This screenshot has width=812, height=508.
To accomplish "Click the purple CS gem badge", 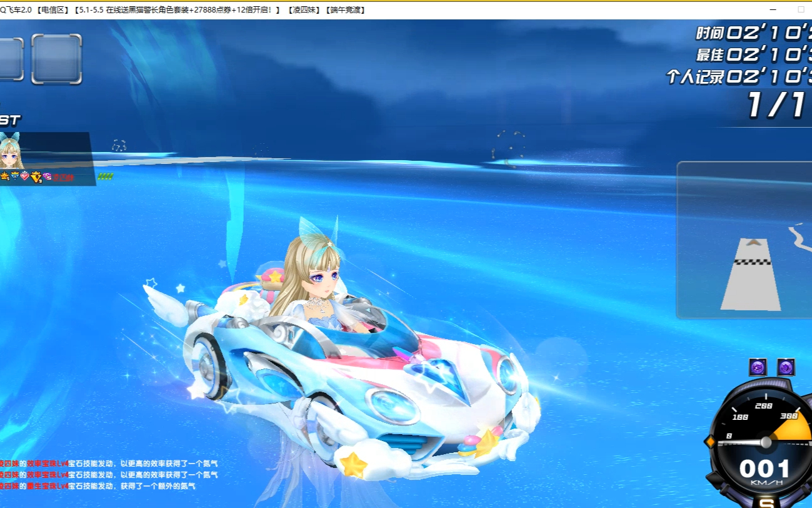I will pos(47,176).
